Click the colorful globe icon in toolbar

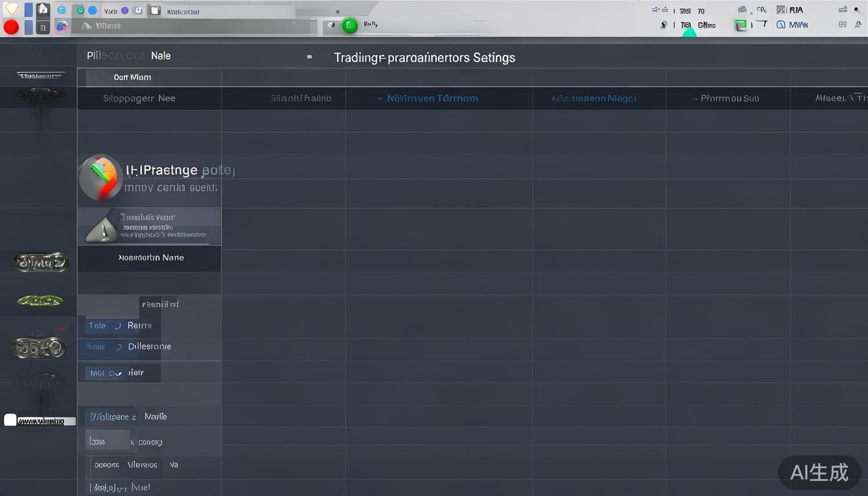coord(61,26)
